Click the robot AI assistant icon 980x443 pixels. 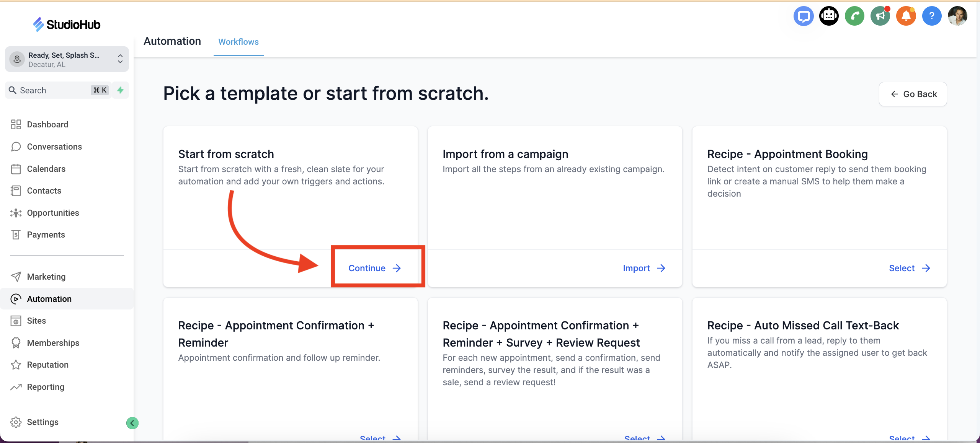pyautogui.click(x=829, y=16)
